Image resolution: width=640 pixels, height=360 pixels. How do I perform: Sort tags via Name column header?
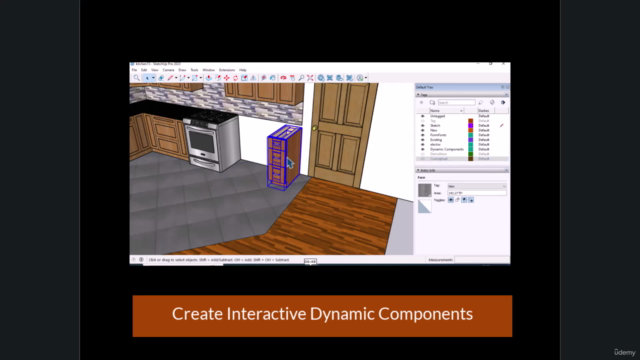click(447, 111)
